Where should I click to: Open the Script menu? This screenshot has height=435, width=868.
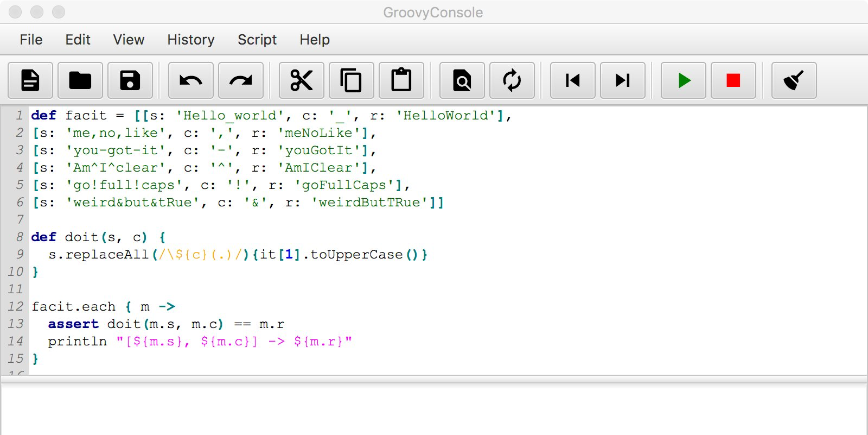pos(257,40)
